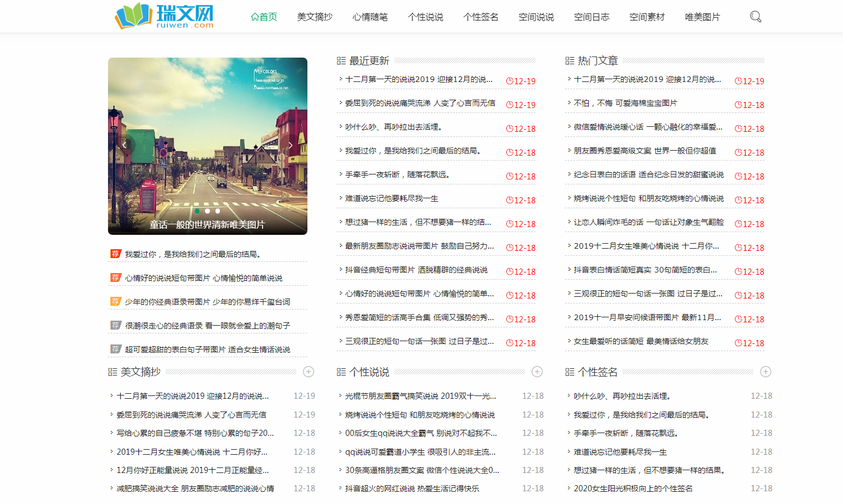Toggle the second carousel indicator dot
The width and height of the screenshot is (843, 504).
pyautogui.click(x=207, y=211)
